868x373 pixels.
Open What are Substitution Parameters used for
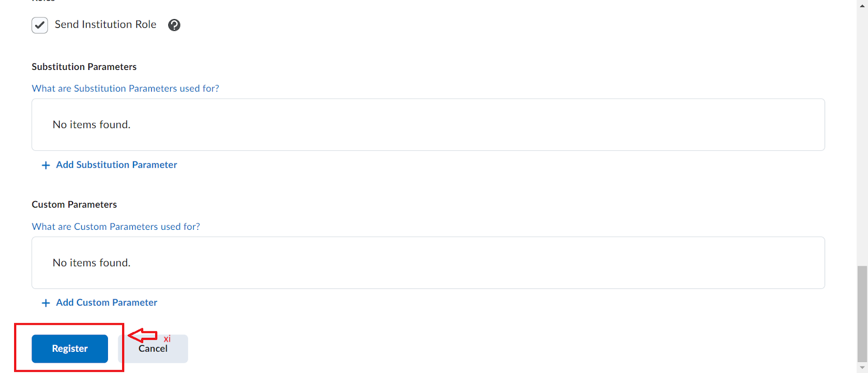tap(125, 88)
